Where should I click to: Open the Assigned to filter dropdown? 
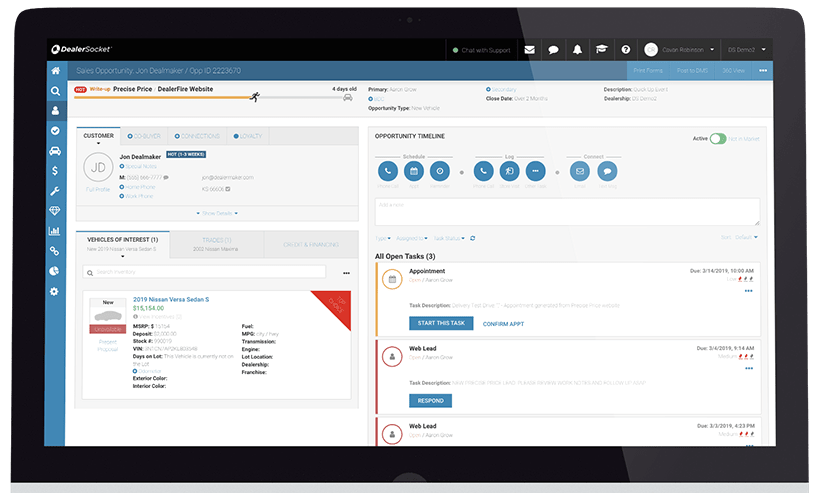(412, 238)
